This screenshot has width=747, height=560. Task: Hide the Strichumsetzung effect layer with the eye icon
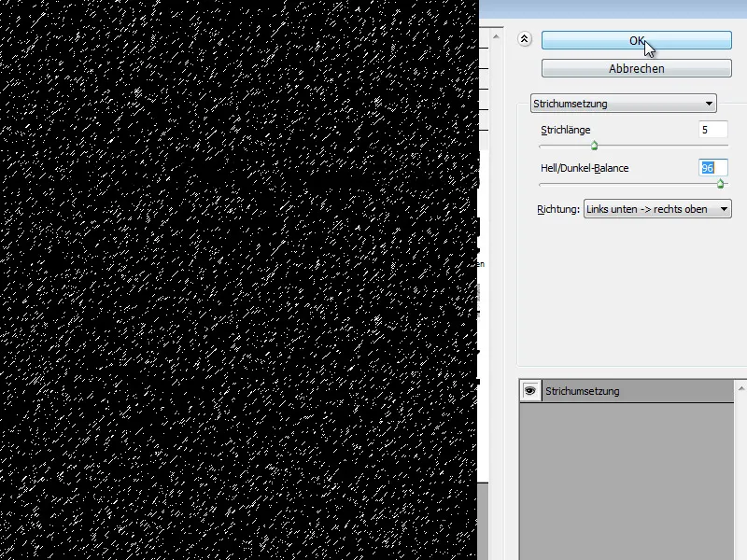tap(529, 391)
